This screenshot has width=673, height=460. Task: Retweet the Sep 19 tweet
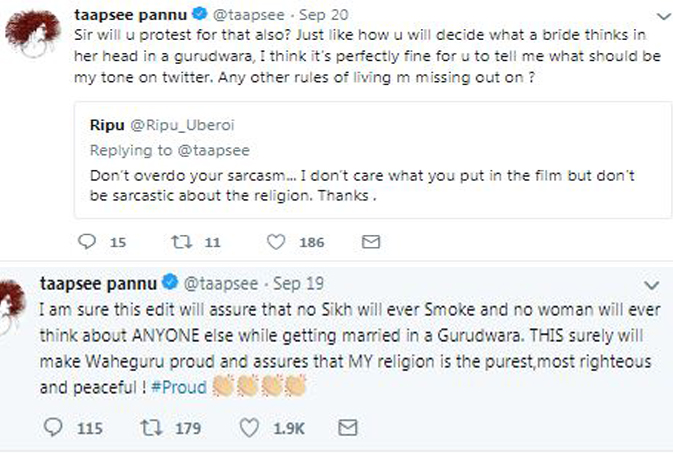pyautogui.click(x=157, y=429)
